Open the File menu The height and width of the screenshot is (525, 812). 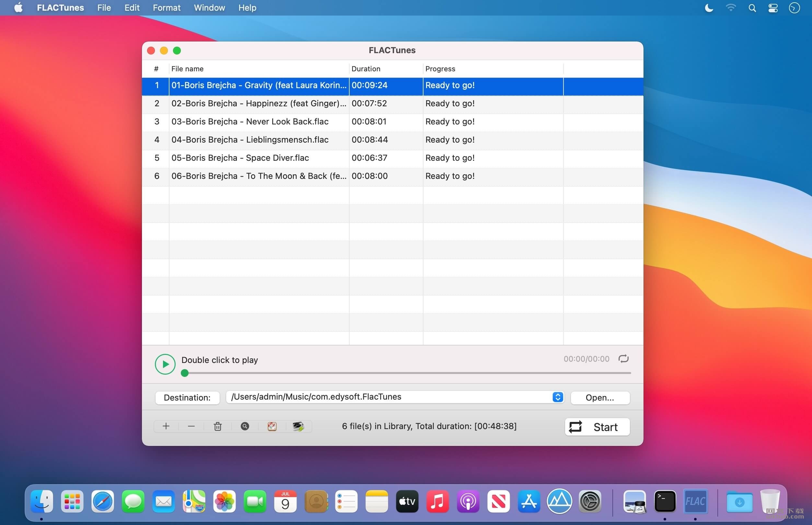(x=104, y=7)
